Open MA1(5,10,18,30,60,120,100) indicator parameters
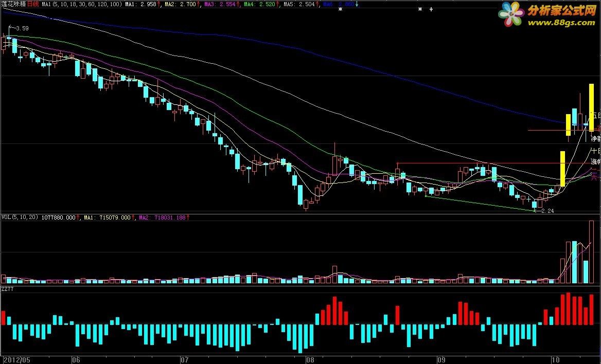The height and width of the screenshot is (364, 601). (x=82, y=4)
